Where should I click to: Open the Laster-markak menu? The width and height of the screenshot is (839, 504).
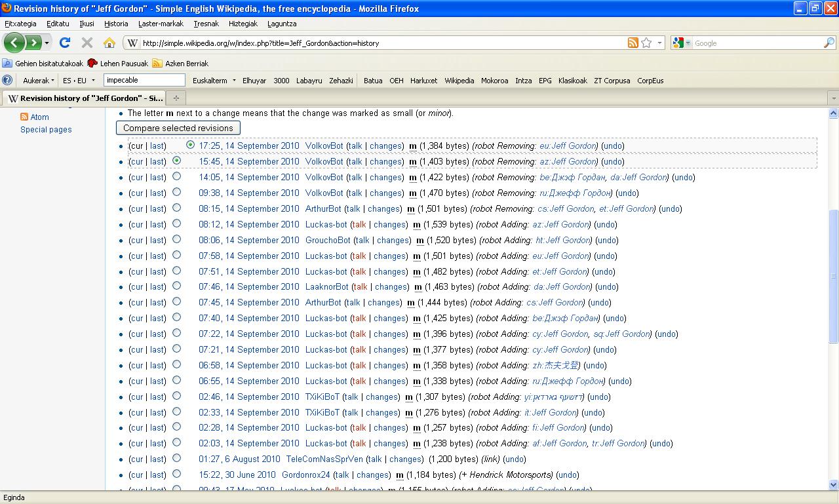tap(161, 24)
